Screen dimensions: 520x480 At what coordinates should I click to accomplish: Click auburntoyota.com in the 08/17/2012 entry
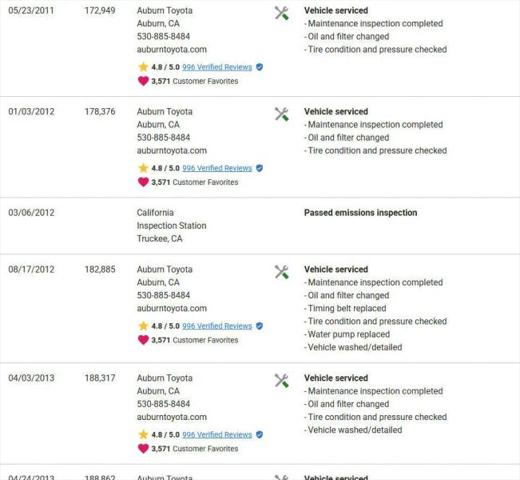[x=172, y=308]
